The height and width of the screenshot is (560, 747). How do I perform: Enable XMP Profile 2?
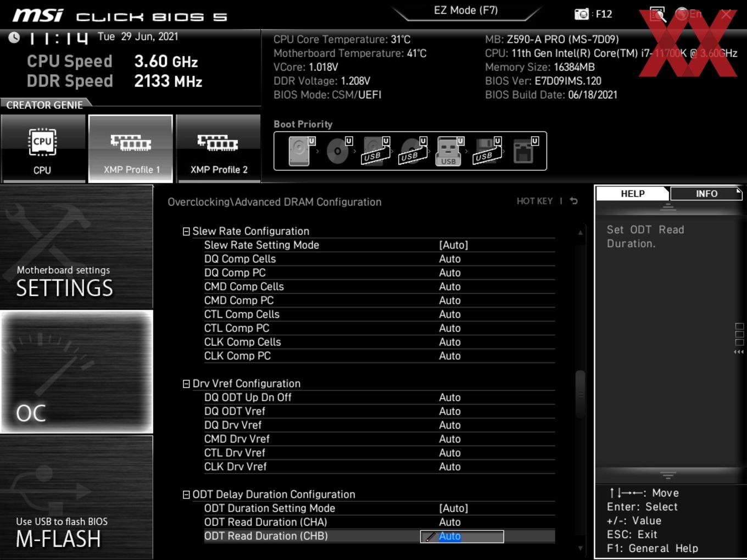coord(219,148)
